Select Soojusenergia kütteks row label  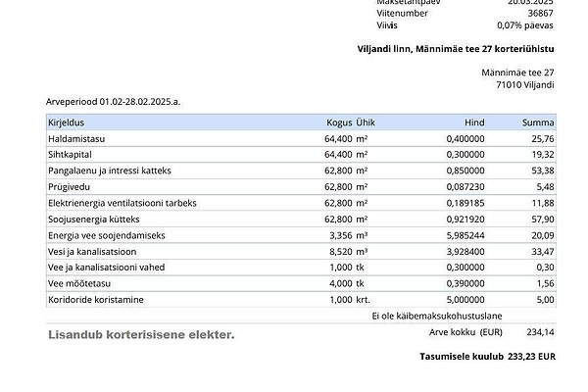tap(94, 219)
